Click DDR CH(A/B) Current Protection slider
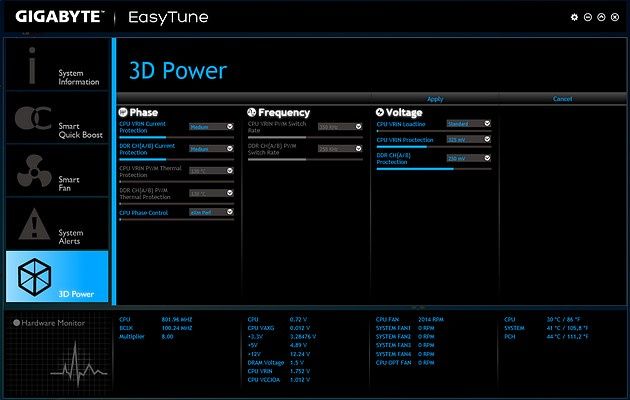The width and height of the screenshot is (630, 400). [x=177, y=159]
